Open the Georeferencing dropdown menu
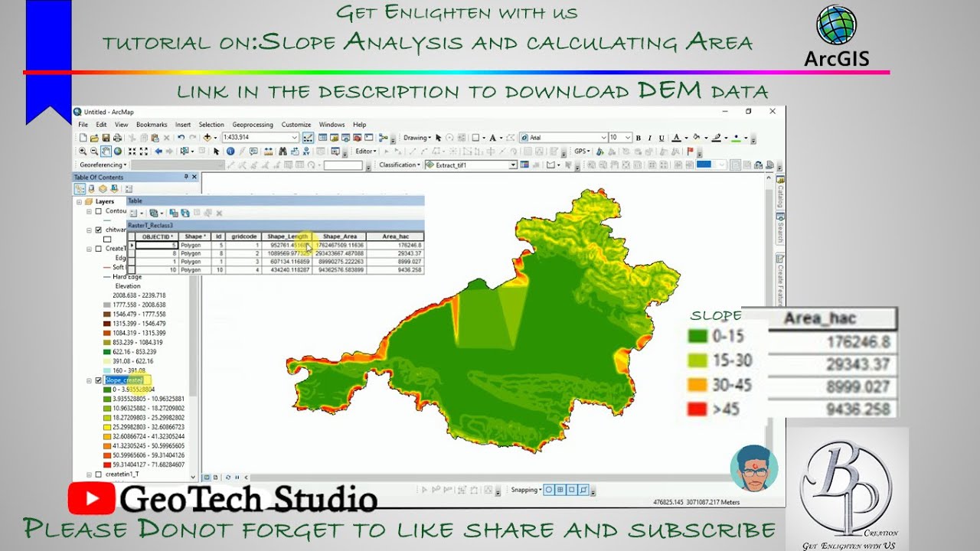 103,165
